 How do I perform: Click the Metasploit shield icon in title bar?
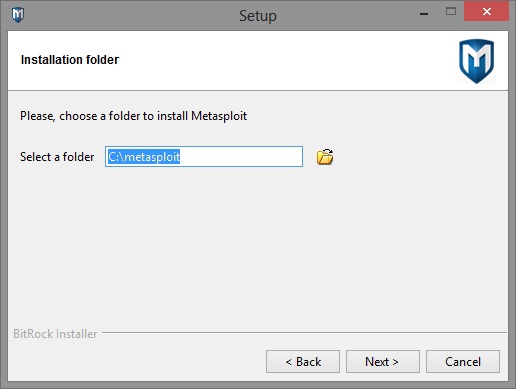pyautogui.click(x=18, y=15)
